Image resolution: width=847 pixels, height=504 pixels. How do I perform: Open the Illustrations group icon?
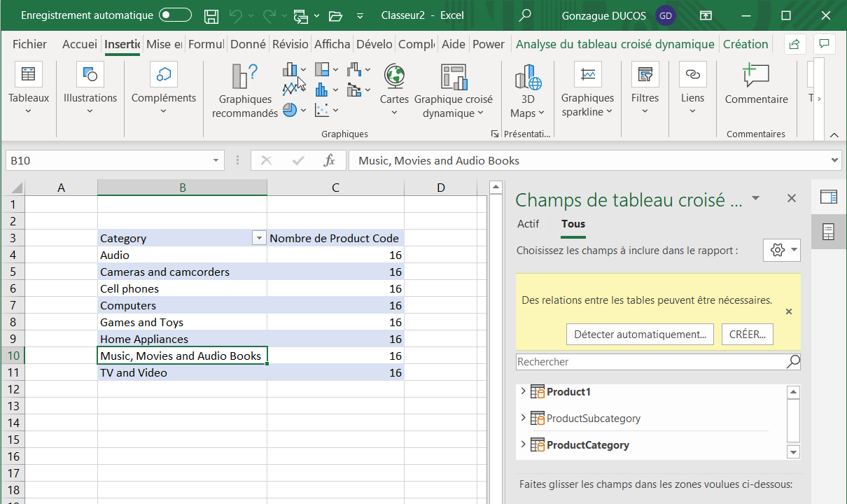click(x=90, y=73)
